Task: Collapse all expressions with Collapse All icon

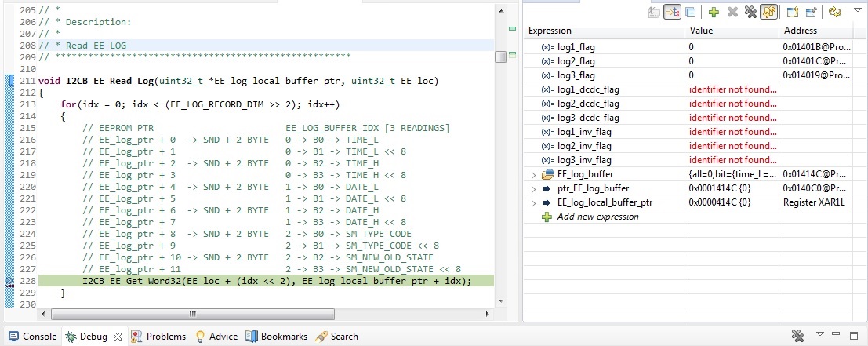Action: click(690, 12)
